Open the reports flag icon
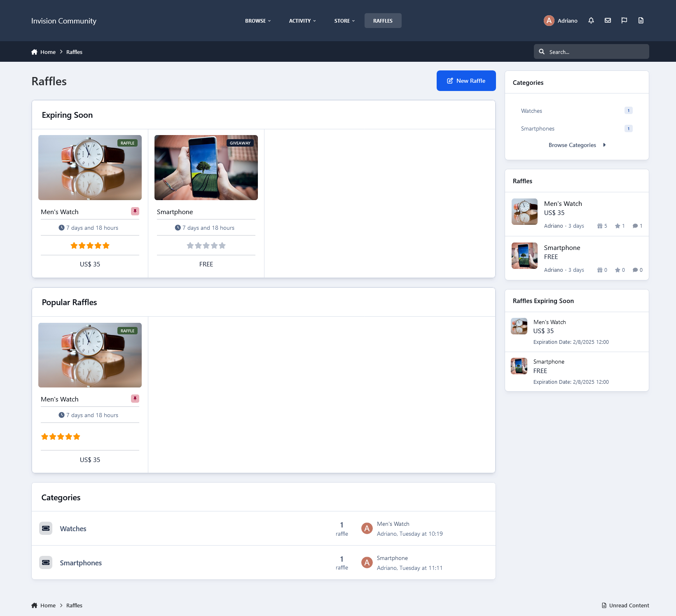676x616 pixels. point(624,21)
